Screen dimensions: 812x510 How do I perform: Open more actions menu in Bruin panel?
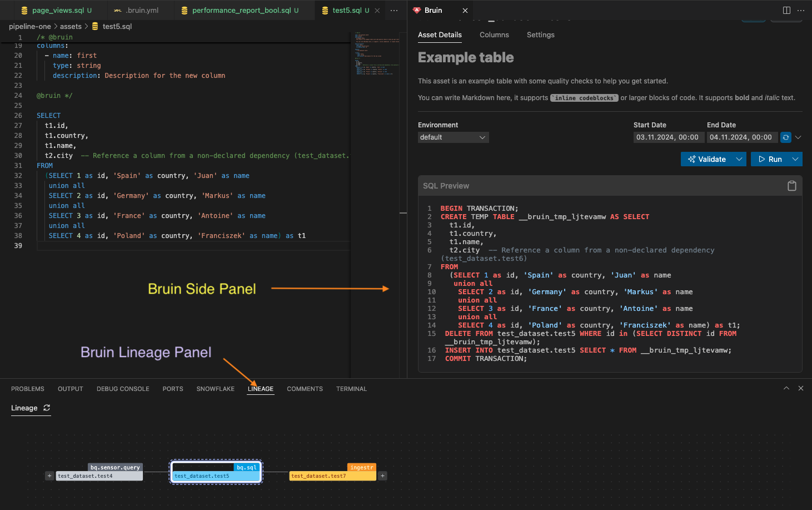point(801,11)
